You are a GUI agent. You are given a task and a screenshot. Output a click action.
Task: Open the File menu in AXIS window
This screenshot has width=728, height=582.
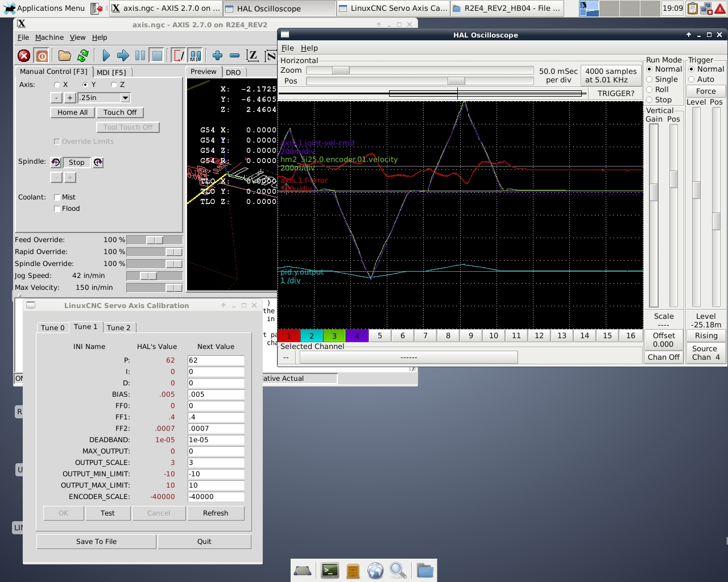[x=23, y=38]
